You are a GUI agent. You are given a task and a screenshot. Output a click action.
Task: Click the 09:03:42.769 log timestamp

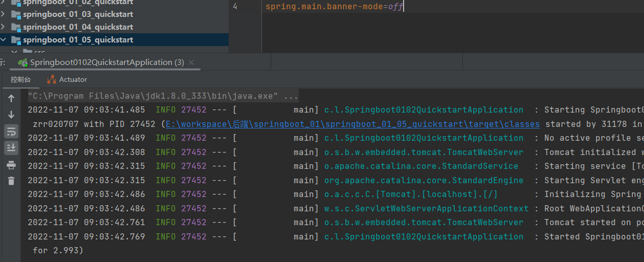[86, 237]
